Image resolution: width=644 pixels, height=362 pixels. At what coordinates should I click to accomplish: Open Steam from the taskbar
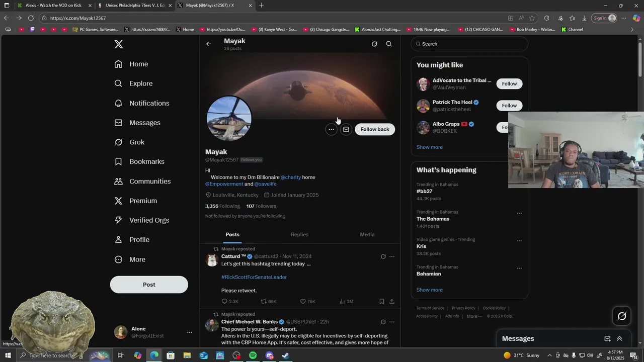[285, 355]
